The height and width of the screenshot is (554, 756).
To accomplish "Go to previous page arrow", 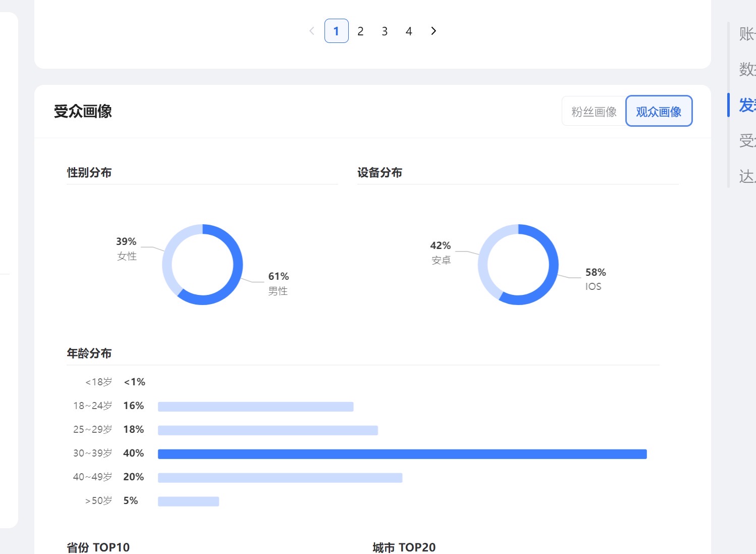I will coord(312,31).
